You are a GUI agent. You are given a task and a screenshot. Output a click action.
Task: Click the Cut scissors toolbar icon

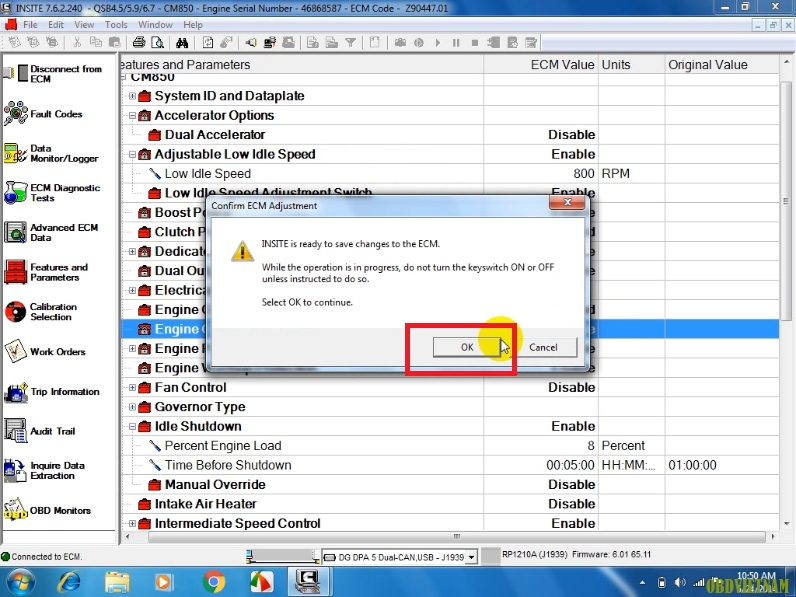77,43
